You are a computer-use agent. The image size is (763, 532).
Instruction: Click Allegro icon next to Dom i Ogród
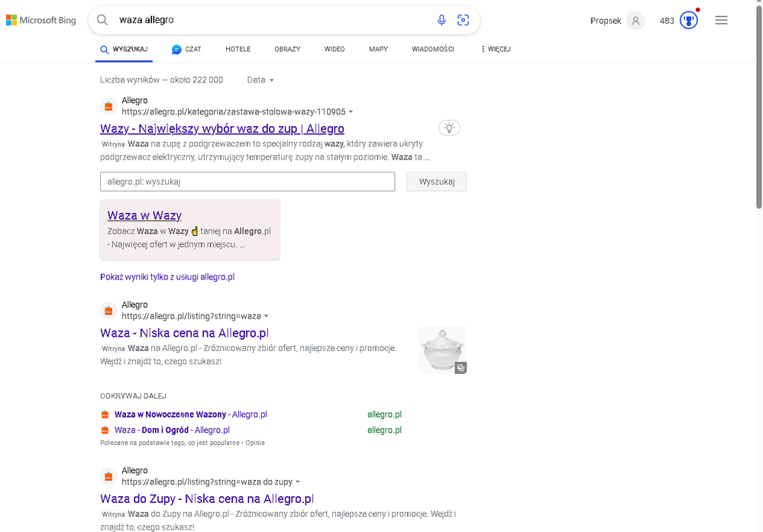point(105,430)
